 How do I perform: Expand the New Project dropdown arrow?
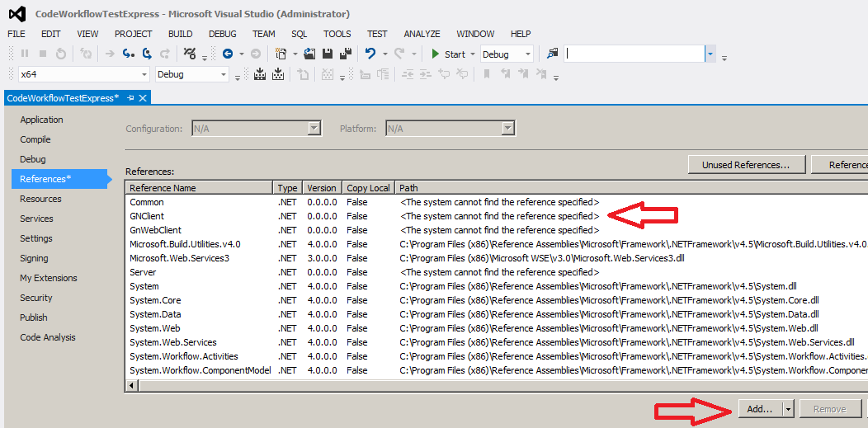(x=295, y=54)
